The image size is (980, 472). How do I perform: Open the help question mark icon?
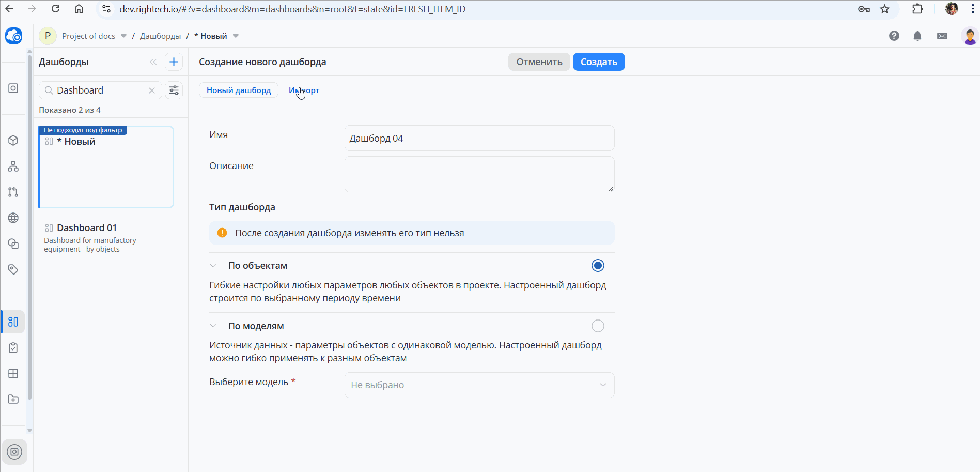[894, 36]
